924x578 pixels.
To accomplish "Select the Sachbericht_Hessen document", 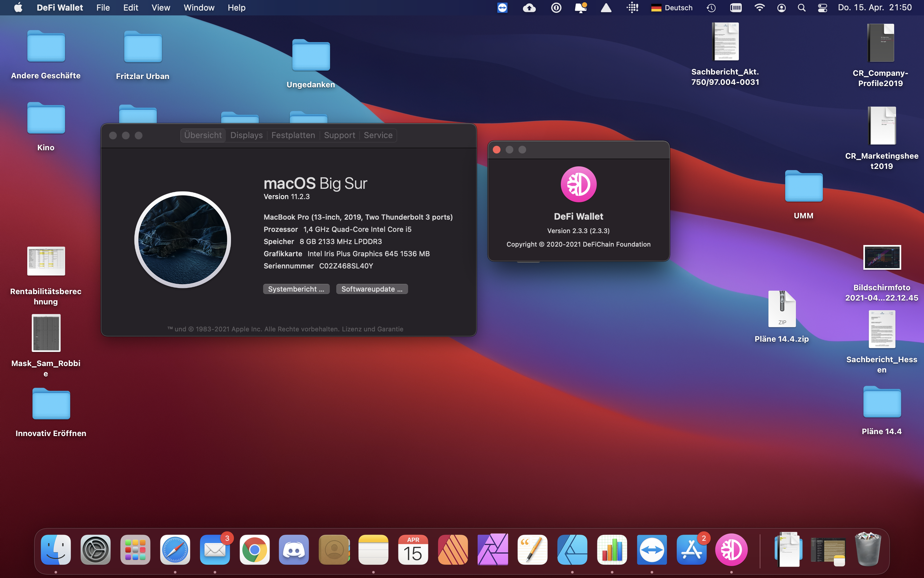I will pos(882,329).
